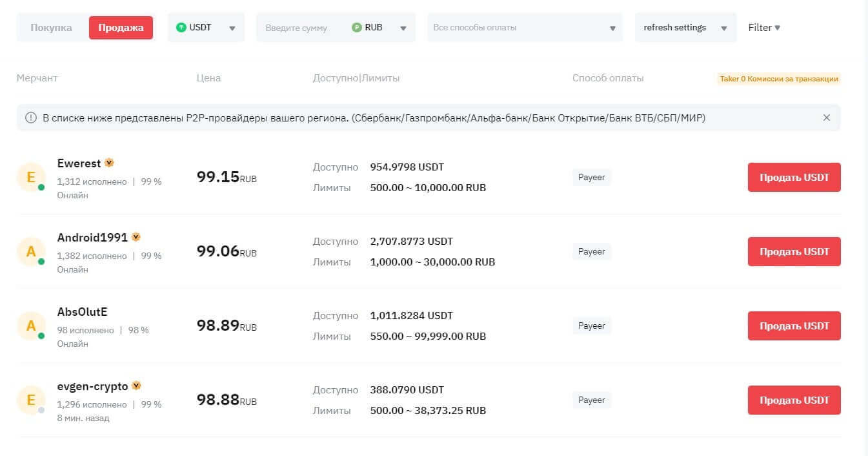
Task: Dismiss the P2P providers region notice
Action: [826, 118]
